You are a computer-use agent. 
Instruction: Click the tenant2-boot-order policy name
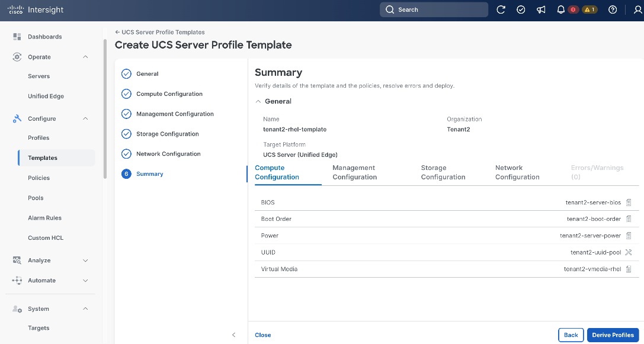point(594,219)
